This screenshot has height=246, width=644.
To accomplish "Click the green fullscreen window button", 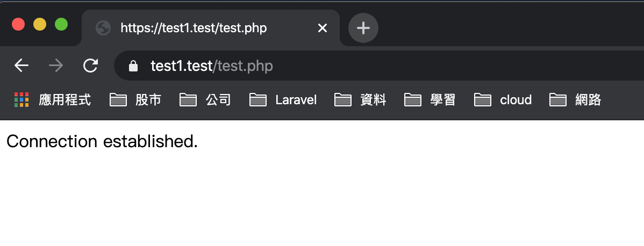I will (x=61, y=24).
